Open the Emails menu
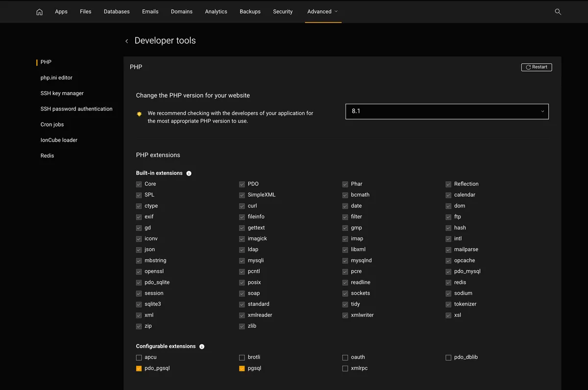The image size is (588, 390). 150,11
